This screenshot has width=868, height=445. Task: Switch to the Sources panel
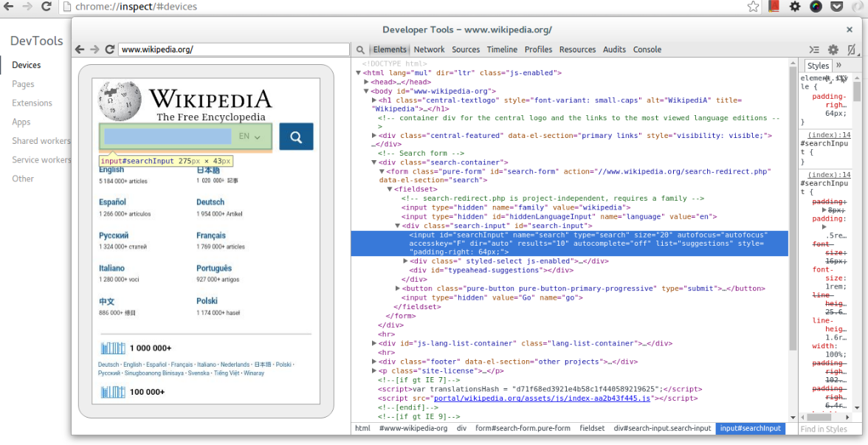[x=466, y=49]
